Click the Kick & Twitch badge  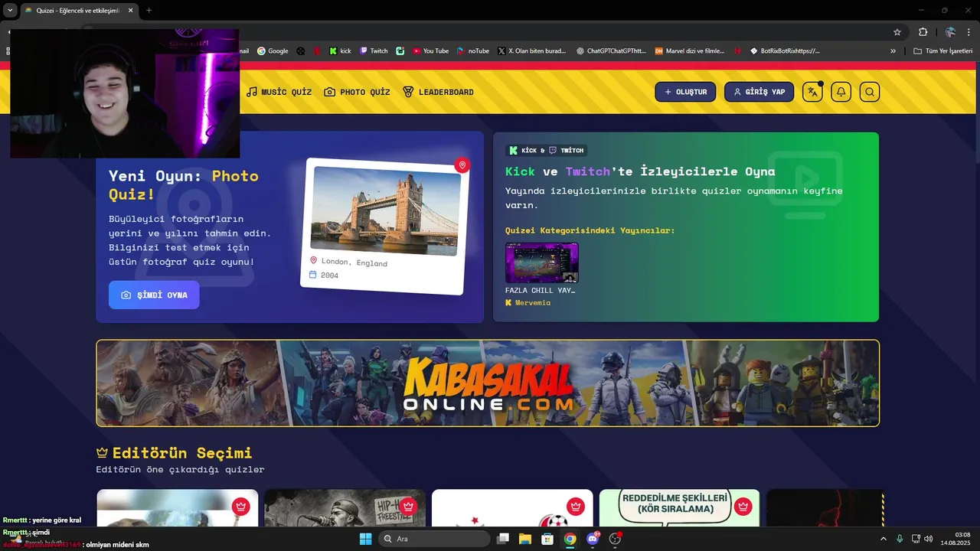pyautogui.click(x=547, y=150)
